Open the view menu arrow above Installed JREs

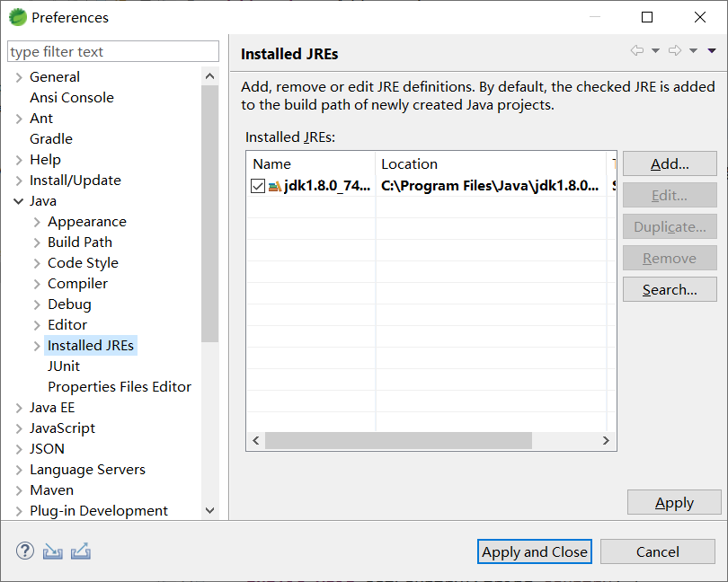click(711, 51)
